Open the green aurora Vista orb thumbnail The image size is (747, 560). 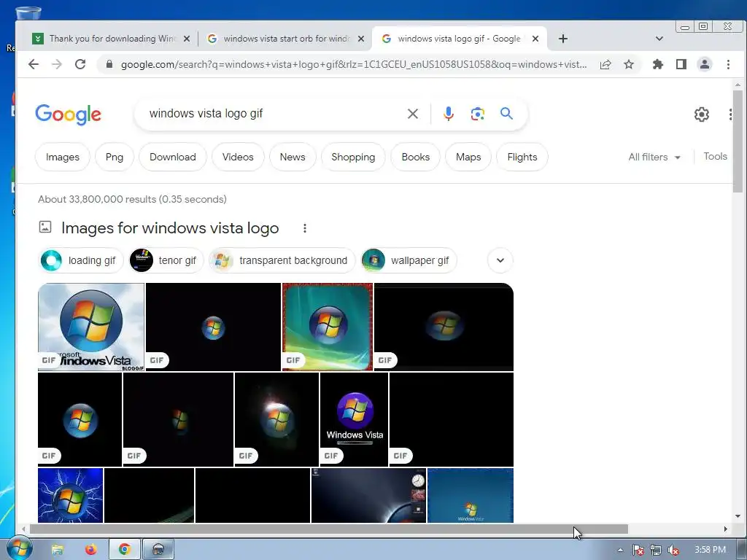328,327
